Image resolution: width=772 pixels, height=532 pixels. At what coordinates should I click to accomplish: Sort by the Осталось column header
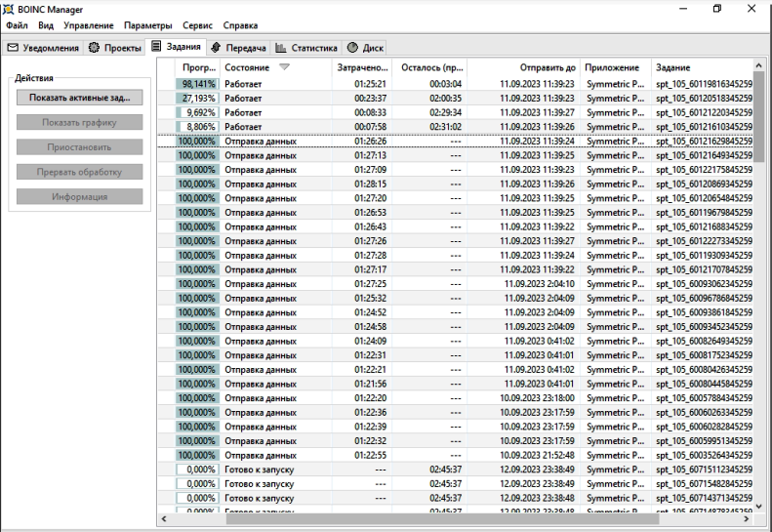click(x=429, y=67)
